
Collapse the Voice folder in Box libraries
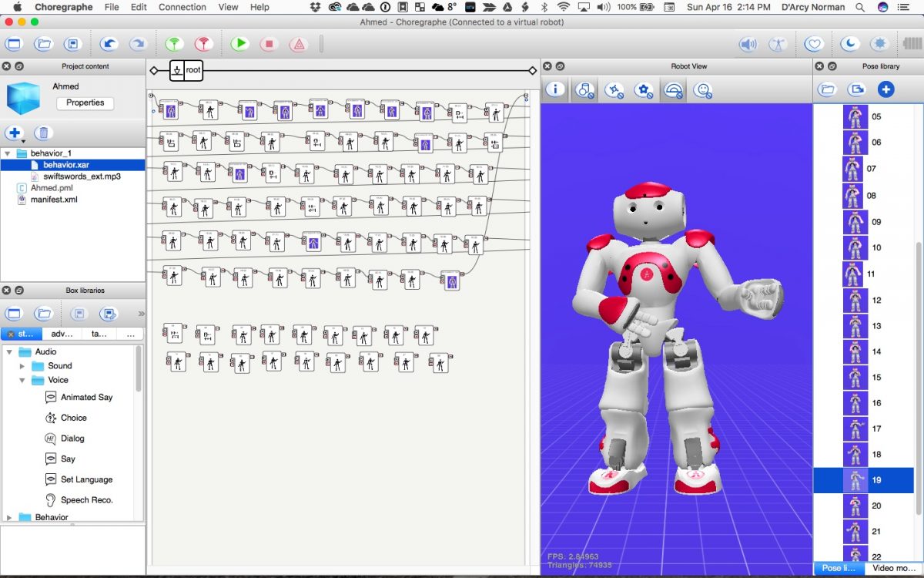tap(22, 380)
